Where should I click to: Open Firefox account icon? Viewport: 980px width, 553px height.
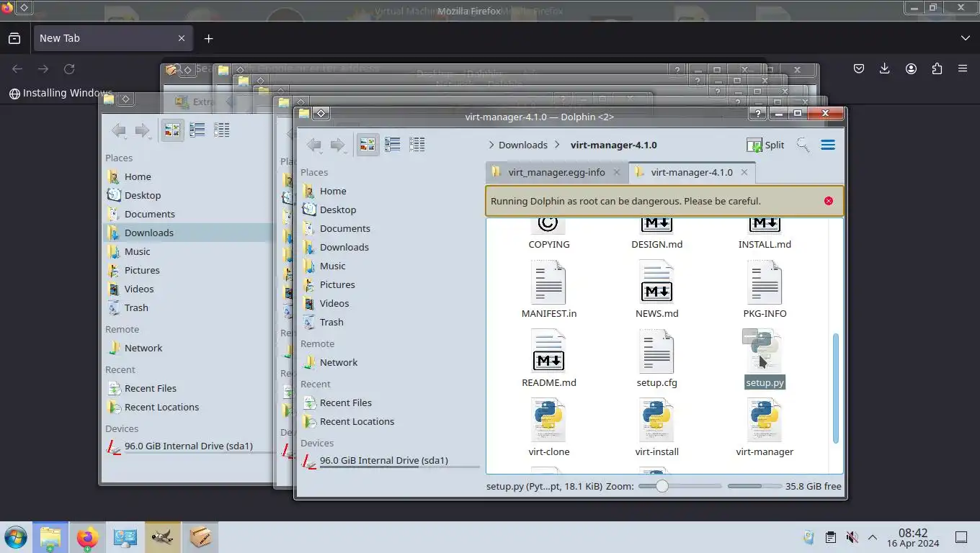[911, 69]
